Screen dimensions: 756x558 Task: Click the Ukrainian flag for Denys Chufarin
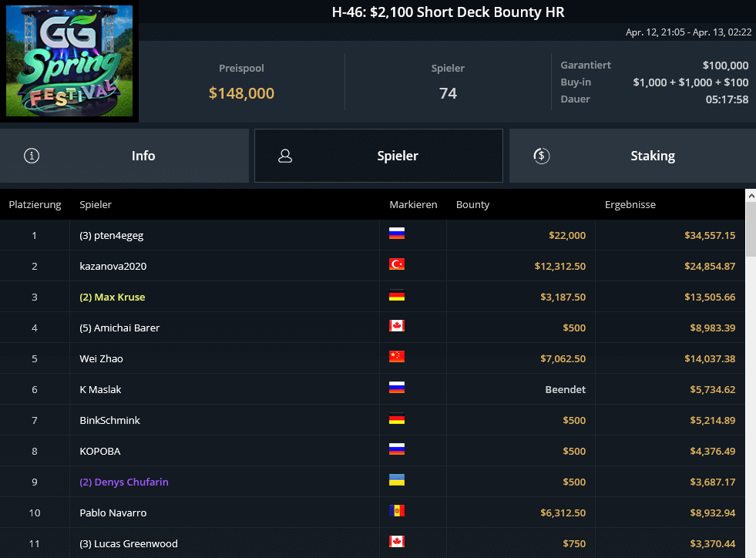397,480
